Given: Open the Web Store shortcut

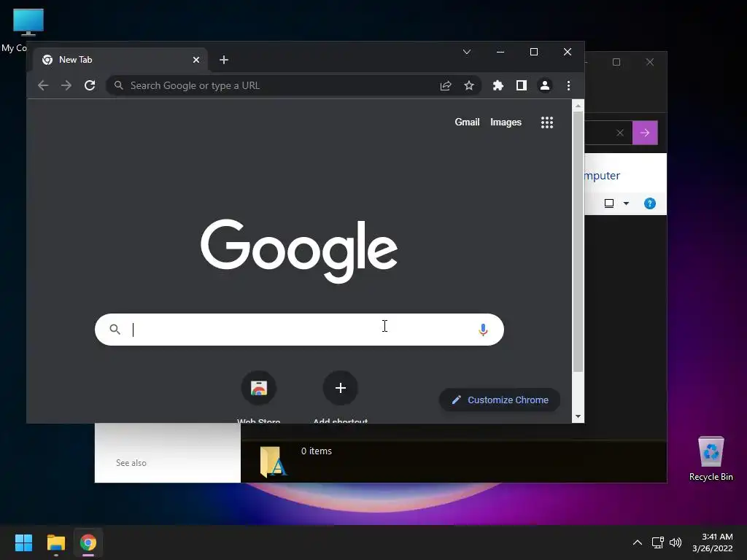Looking at the screenshot, I should (259, 388).
